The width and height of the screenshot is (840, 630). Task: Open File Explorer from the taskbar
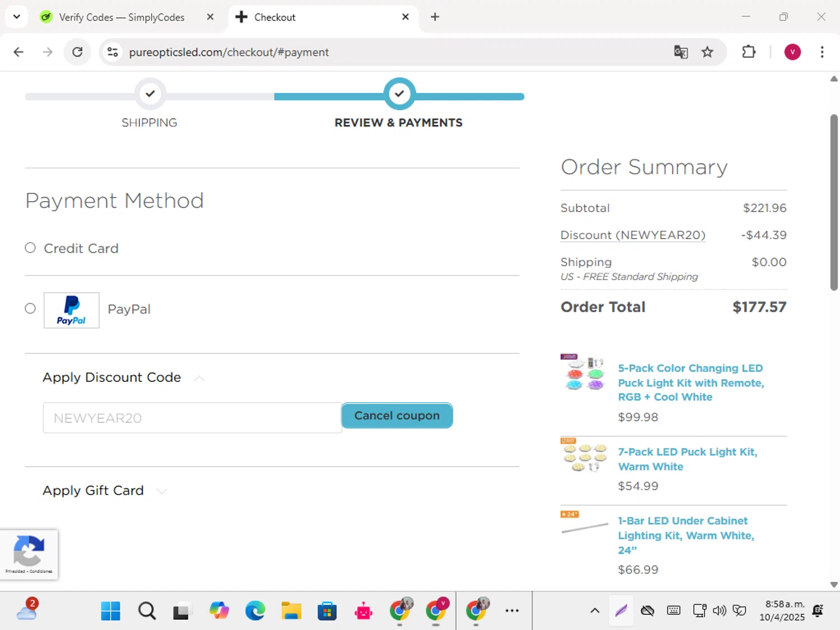pyautogui.click(x=291, y=611)
